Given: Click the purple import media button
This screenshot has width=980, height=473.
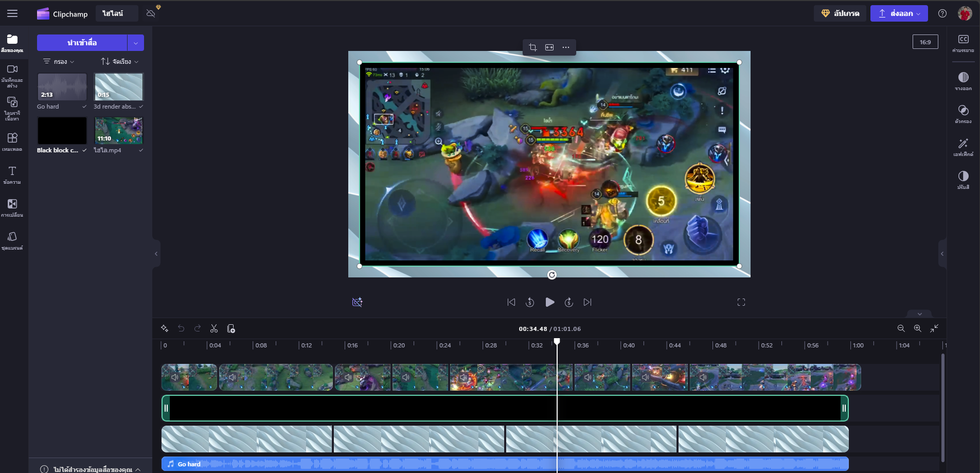Looking at the screenshot, I should [x=82, y=43].
